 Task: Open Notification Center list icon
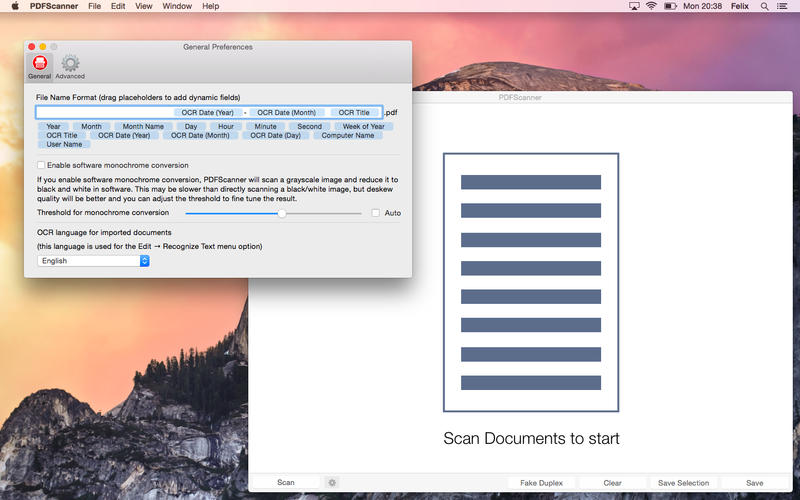pos(786,6)
